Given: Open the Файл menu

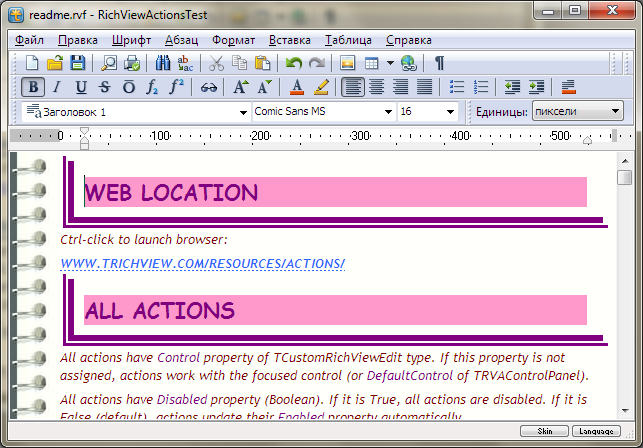Looking at the screenshot, I should (x=30, y=40).
